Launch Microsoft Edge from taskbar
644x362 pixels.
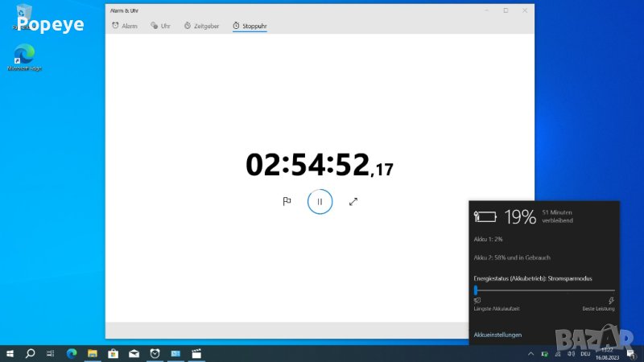pyautogui.click(x=71, y=353)
